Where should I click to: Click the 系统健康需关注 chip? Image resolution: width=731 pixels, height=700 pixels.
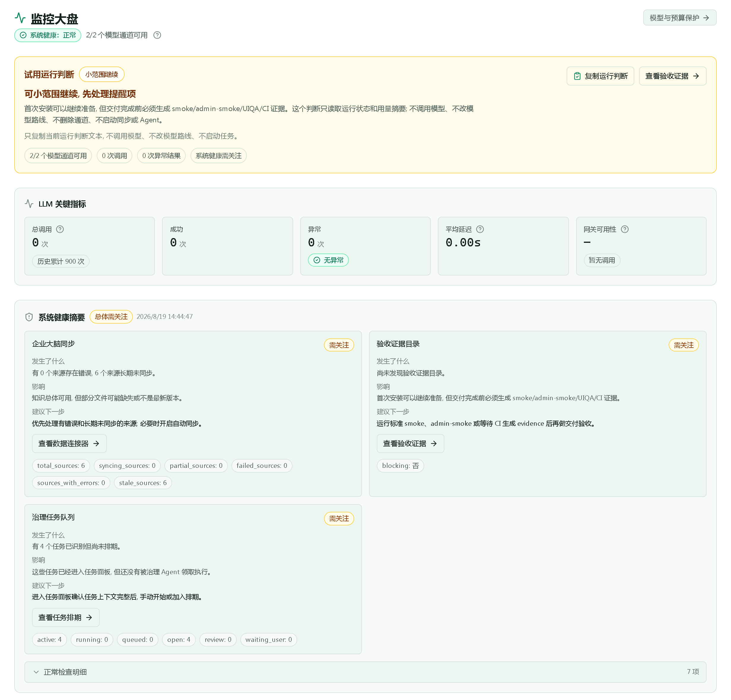[219, 156]
